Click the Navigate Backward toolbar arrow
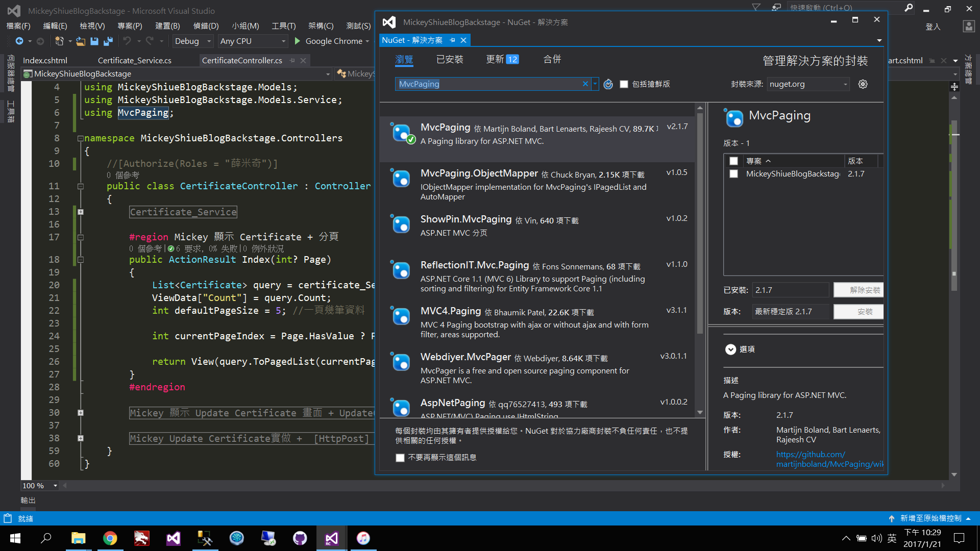 pos(19,41)
